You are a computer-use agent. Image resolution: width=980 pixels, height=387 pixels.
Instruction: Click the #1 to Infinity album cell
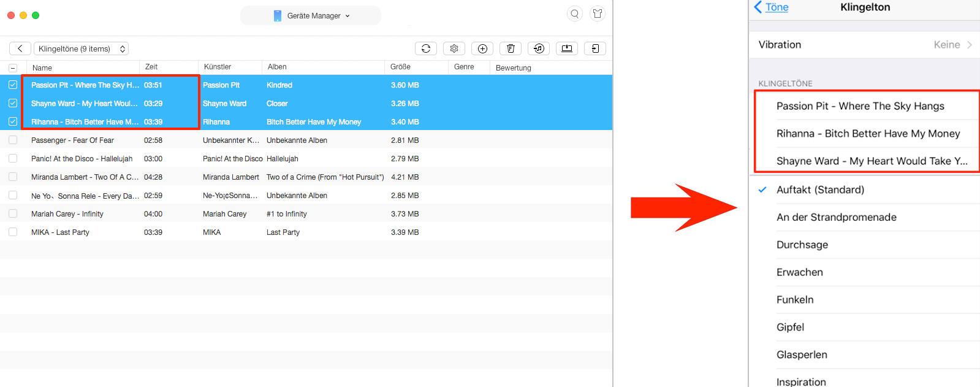tap(287, 214)
